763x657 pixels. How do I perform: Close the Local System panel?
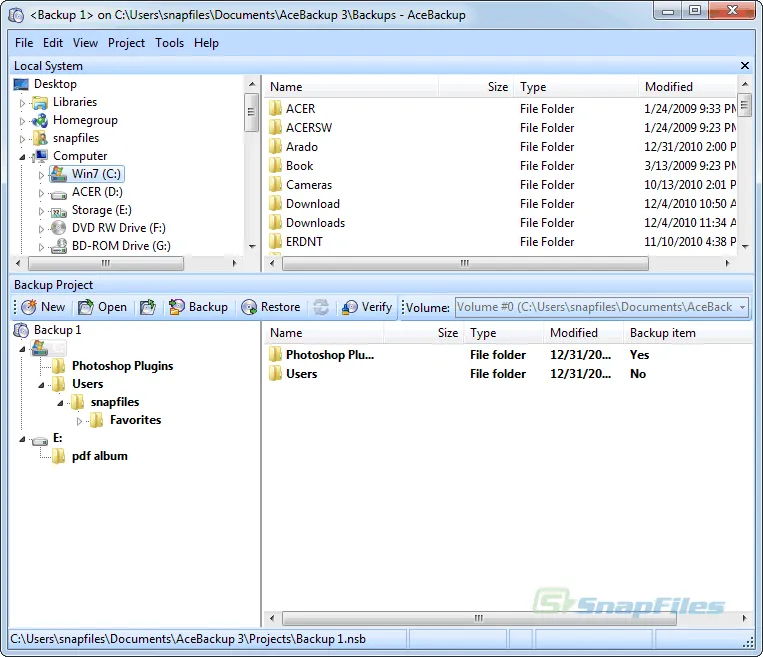pyautogui.click(x=745, y=66)
